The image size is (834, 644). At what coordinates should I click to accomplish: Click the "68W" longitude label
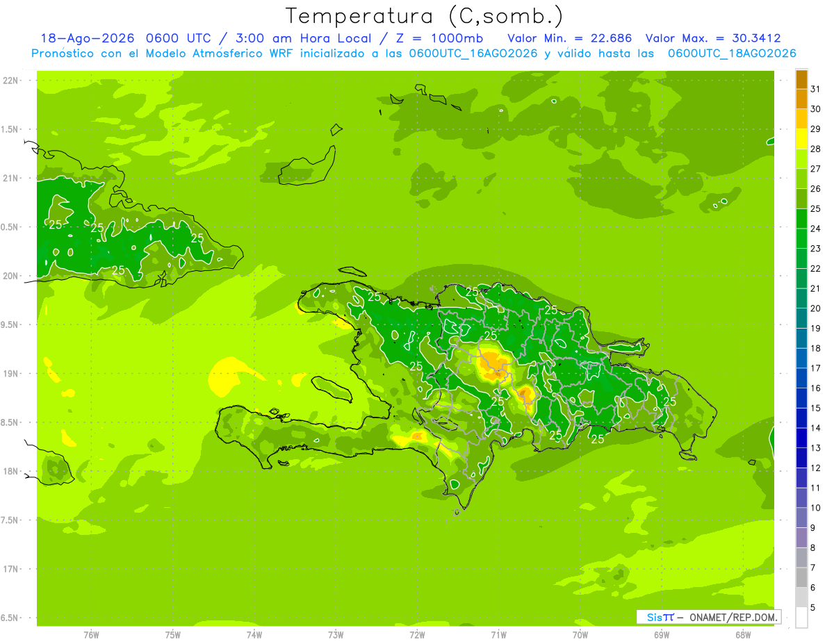(x=743, y=634)
